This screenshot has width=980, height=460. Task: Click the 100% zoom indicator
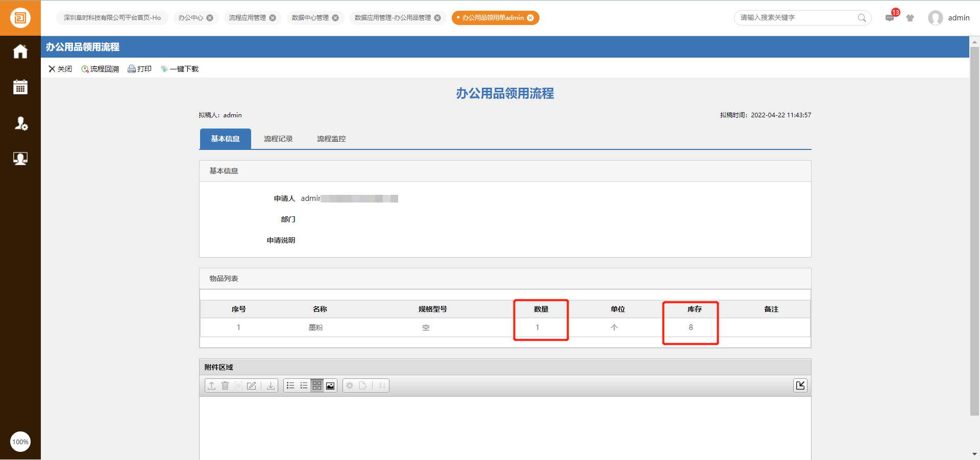click(20, 442)
